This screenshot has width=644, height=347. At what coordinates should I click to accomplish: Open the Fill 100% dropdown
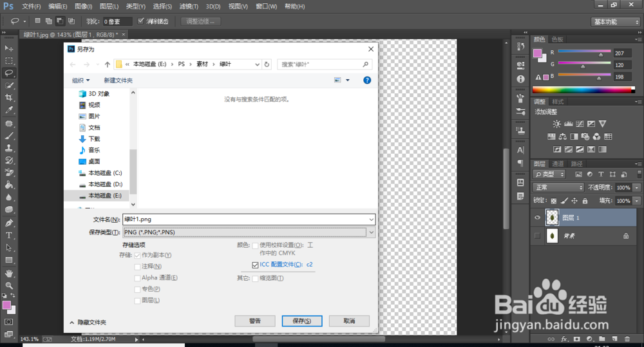(637, 201)
